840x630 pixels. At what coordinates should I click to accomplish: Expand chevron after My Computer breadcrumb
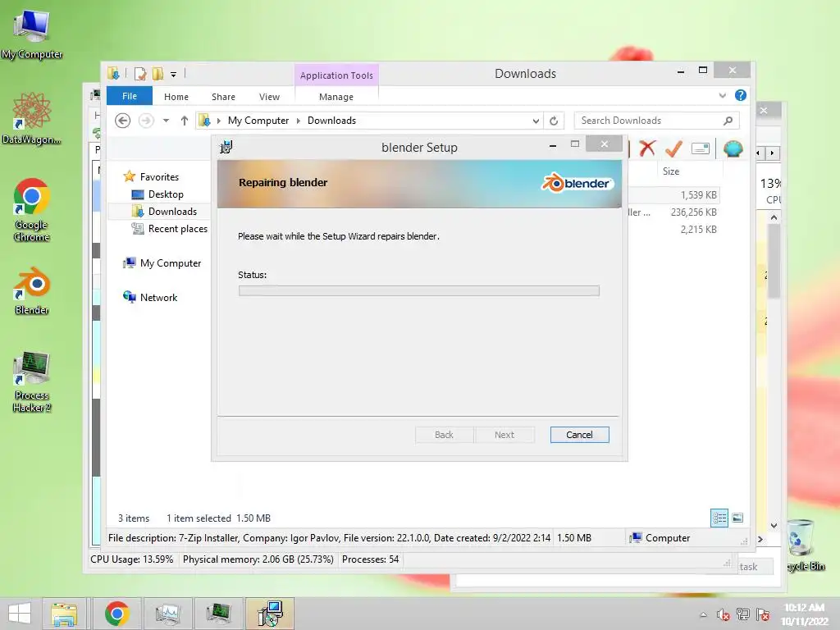pyautogui.click(x=299, y=121)
